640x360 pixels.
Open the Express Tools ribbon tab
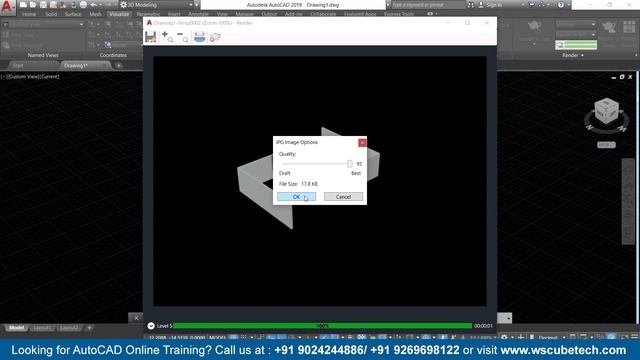[399, 14]
